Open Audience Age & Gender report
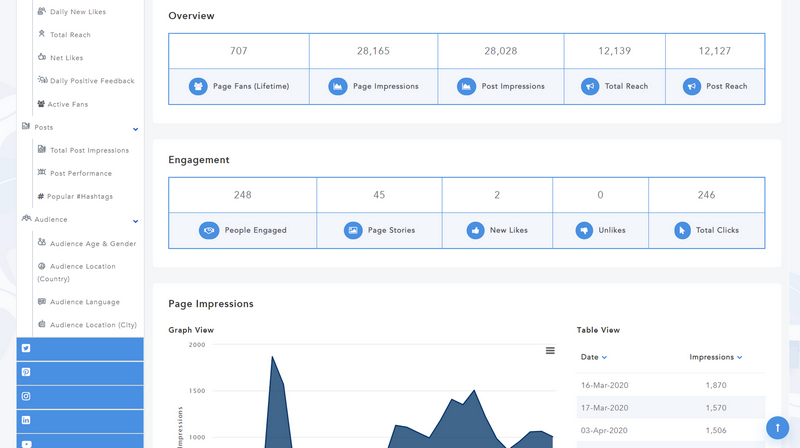 click(x=93, y=243)
